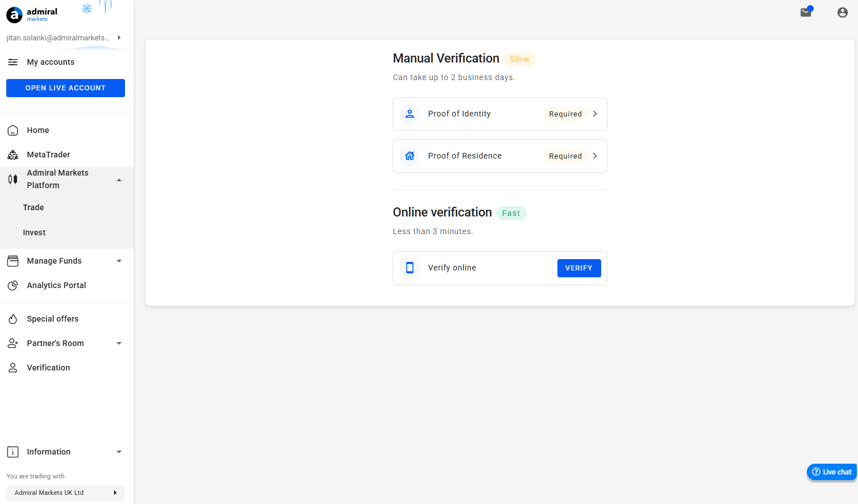Click 'You are trading with' label
Viewport: 858px width, 504px height.
point(35,476)
